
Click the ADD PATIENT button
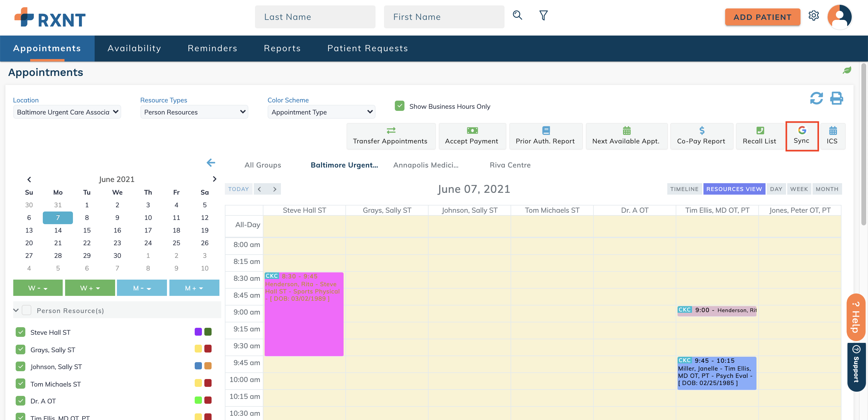pos(762,17)
